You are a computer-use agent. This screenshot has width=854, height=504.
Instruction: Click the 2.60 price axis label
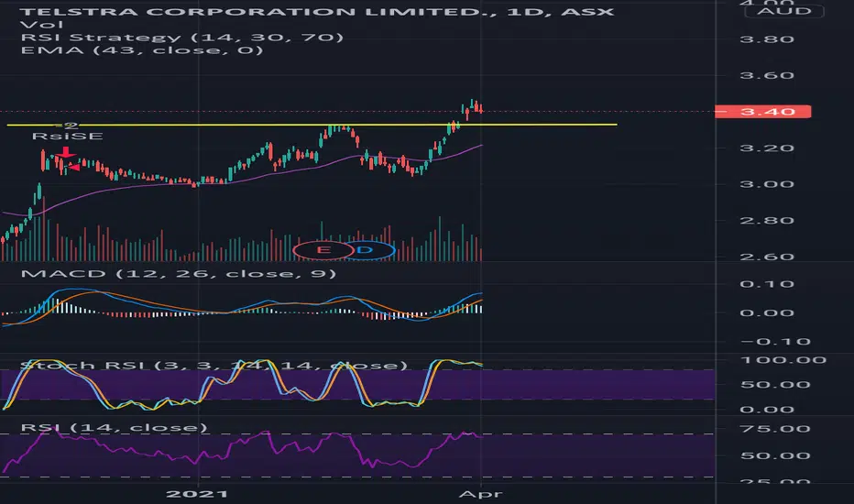pyautogui.click(x=767, y=257)
